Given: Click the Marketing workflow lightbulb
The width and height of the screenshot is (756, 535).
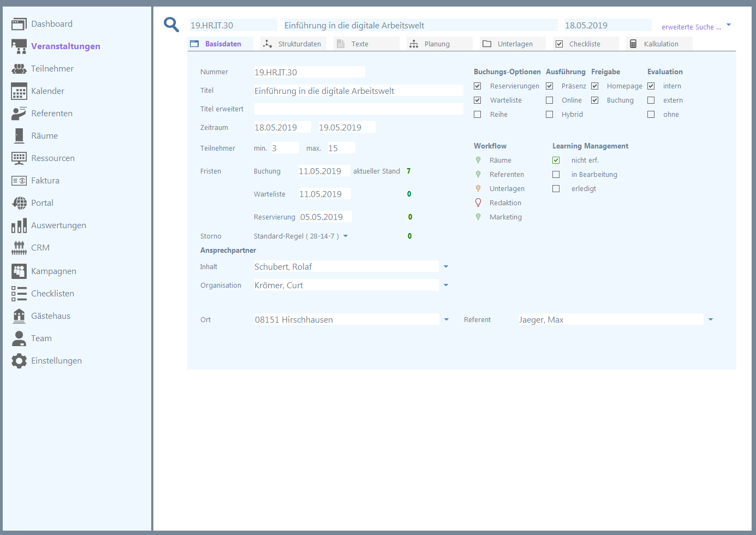Looking at the screenshot, I should (478, 217).
